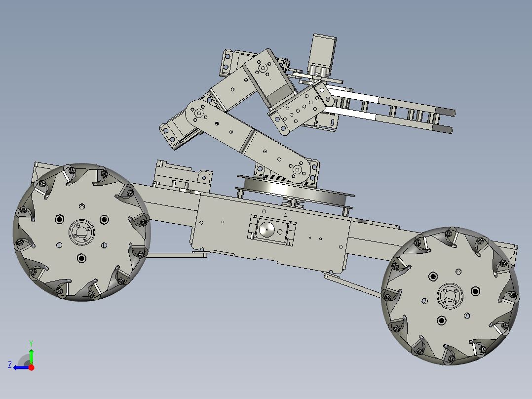The height and width of the screenshot is (399, 532).
Task: Select the long lower arm link bracket
Action: [249, 142]
